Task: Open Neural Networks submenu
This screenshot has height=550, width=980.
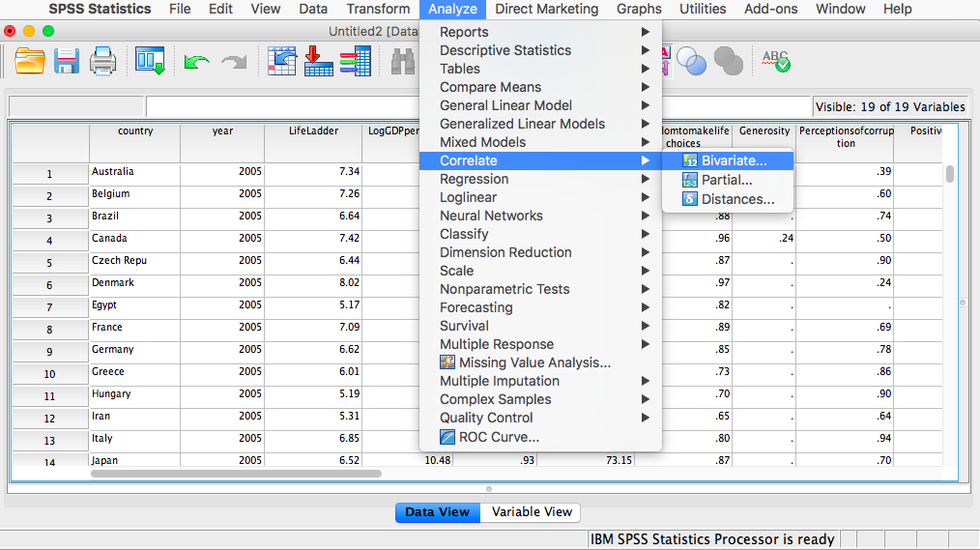Action: point(540,216)
